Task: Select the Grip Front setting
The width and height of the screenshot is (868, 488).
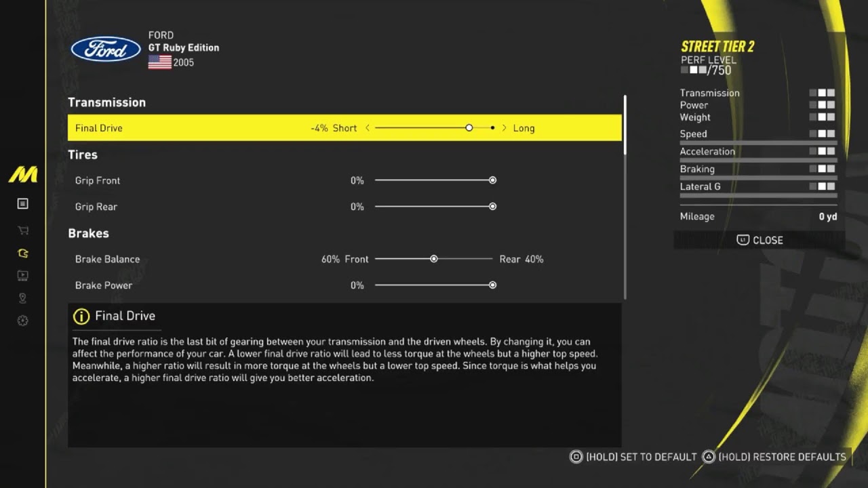Action: click(344, 180)
